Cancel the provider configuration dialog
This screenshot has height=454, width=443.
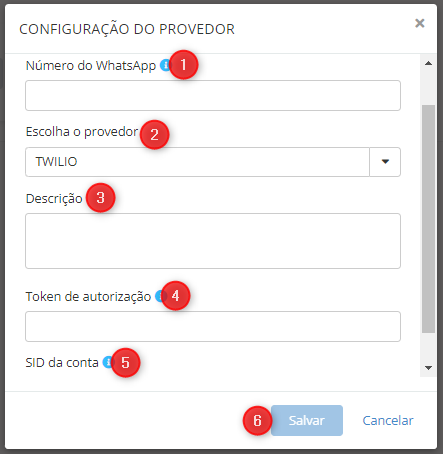coord(388,420)
